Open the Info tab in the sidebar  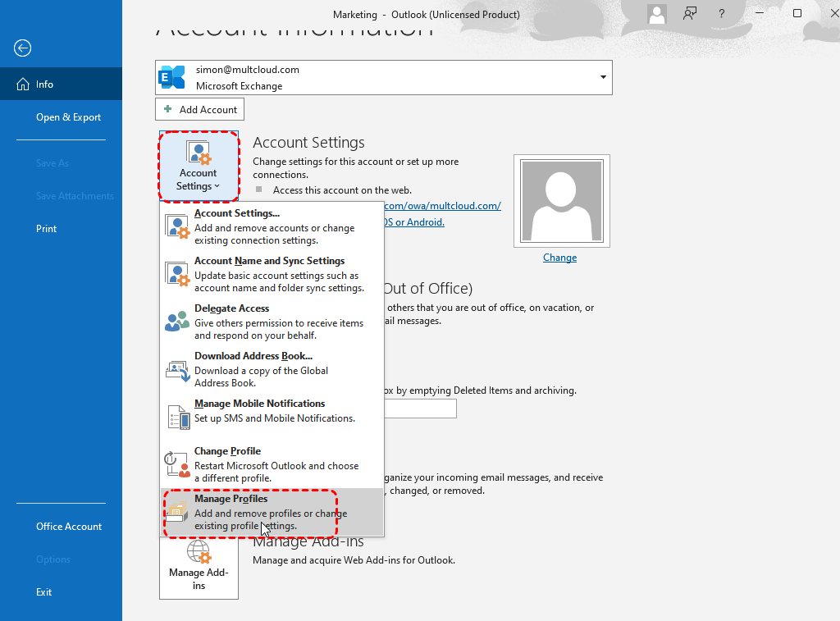coord(61,84)
